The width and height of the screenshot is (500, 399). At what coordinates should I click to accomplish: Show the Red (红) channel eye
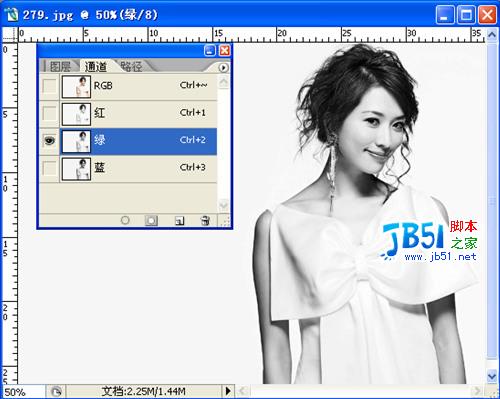point(50,114)
